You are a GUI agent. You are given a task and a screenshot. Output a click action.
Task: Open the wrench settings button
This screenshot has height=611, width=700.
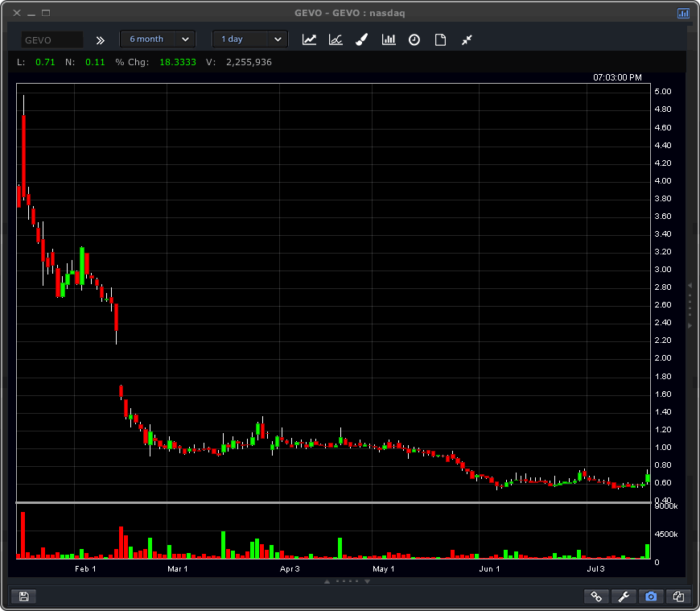pos(624,597)
